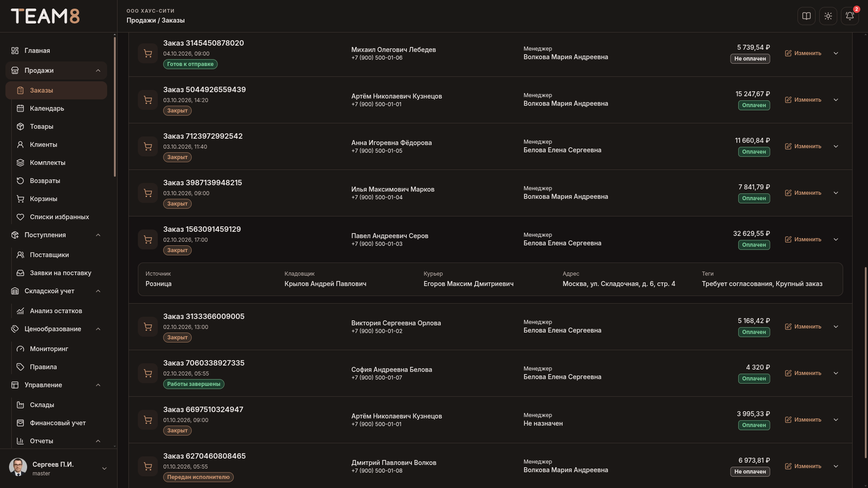Click cart icon of order 5044926559439
Viewport: 868px width, 488px height.
pos(148,100)
